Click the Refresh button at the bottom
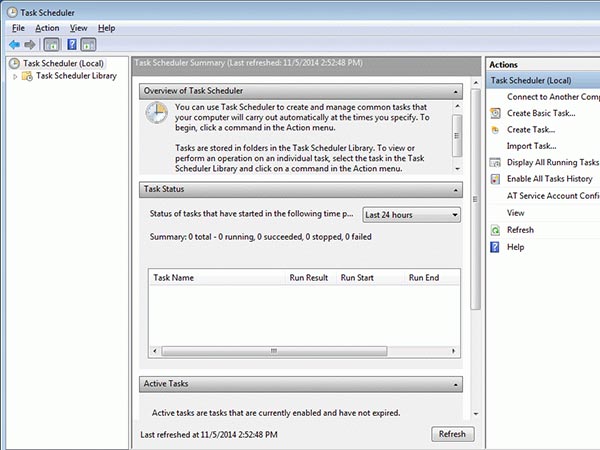 pos(452,434)
